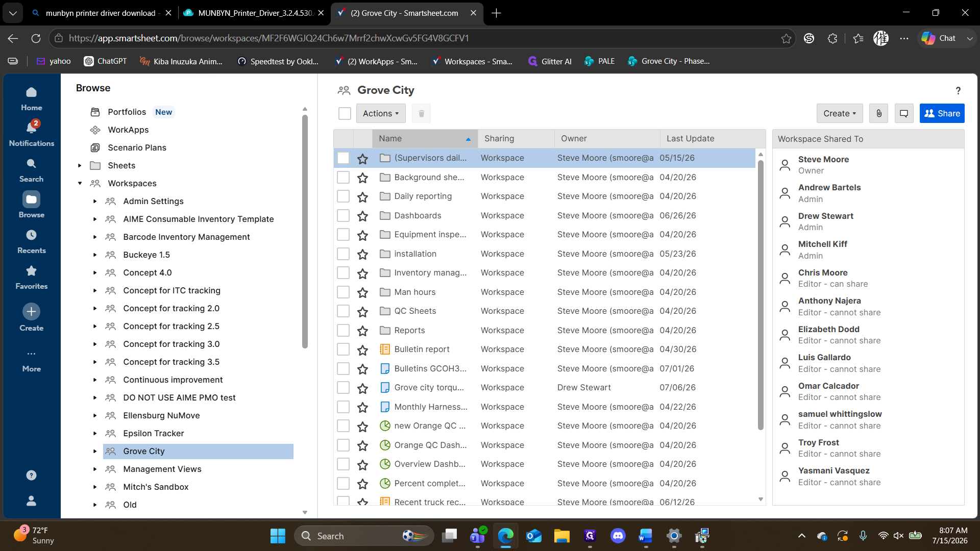Open the Actions dropdown
The width and height of the screenshot is (980, 551).
pos(381,113)
